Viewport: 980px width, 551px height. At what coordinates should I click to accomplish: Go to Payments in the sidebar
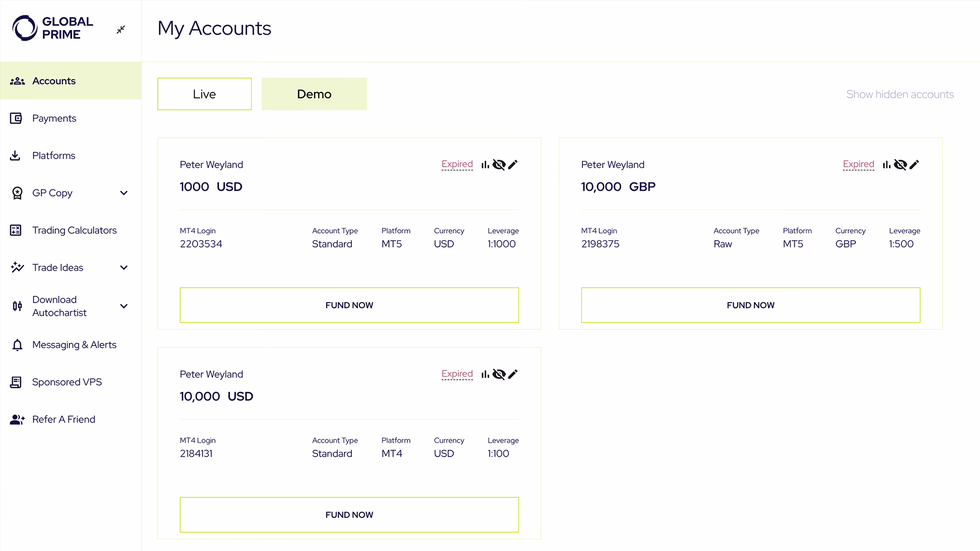pos(70,118)
